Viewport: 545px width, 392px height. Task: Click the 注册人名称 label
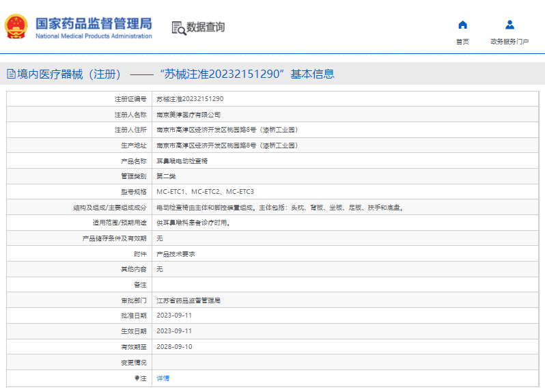[130, 115]
